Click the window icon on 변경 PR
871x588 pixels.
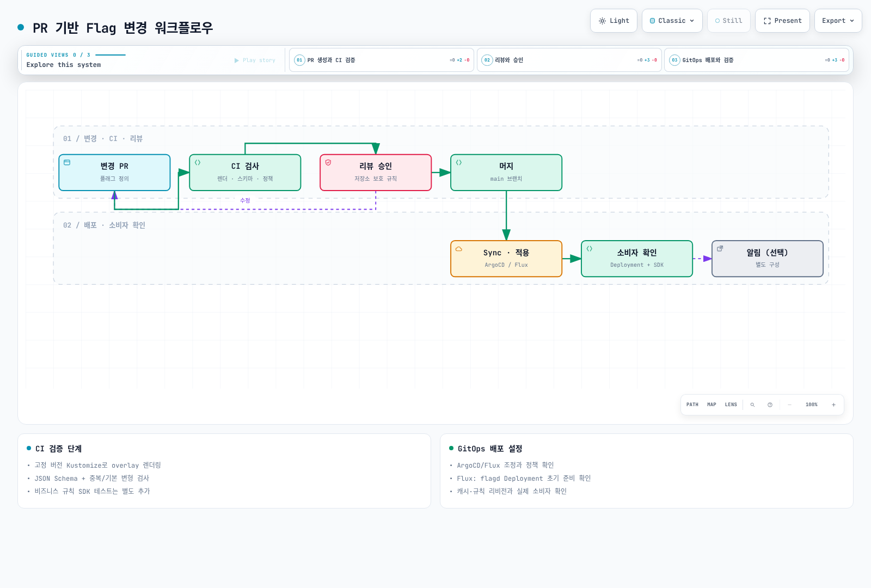(x=67, y=162)
